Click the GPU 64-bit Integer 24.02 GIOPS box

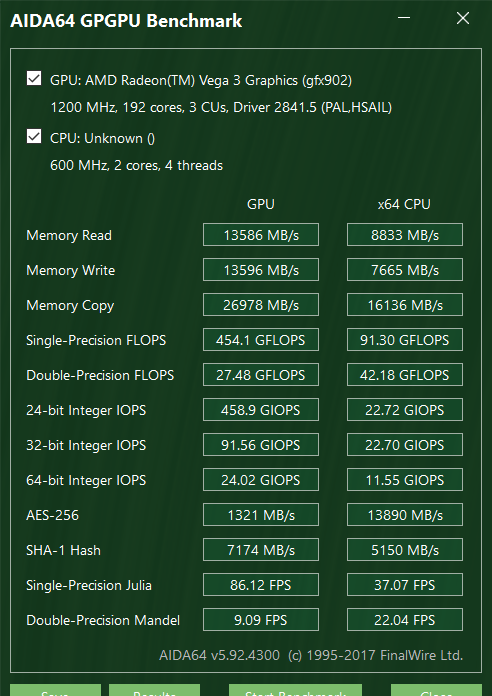[261, 480]
